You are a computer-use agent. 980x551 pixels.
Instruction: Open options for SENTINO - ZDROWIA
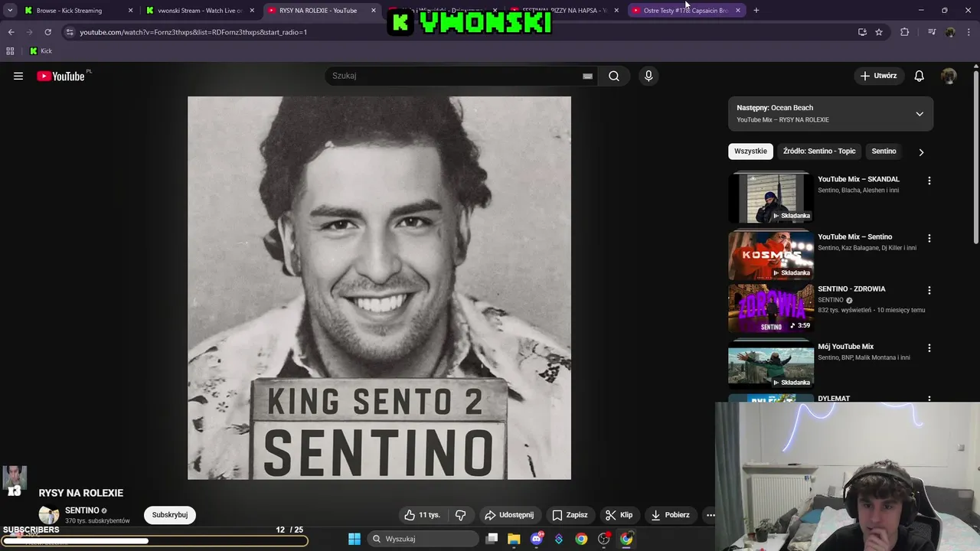point(929,290)
